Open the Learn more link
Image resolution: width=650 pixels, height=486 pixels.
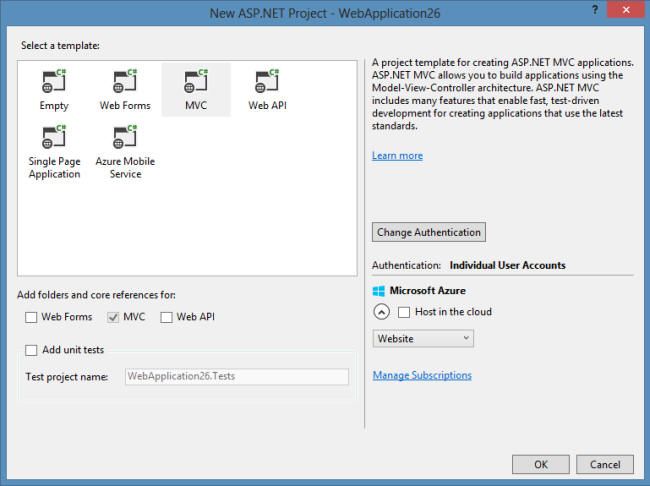pos(397,156)
